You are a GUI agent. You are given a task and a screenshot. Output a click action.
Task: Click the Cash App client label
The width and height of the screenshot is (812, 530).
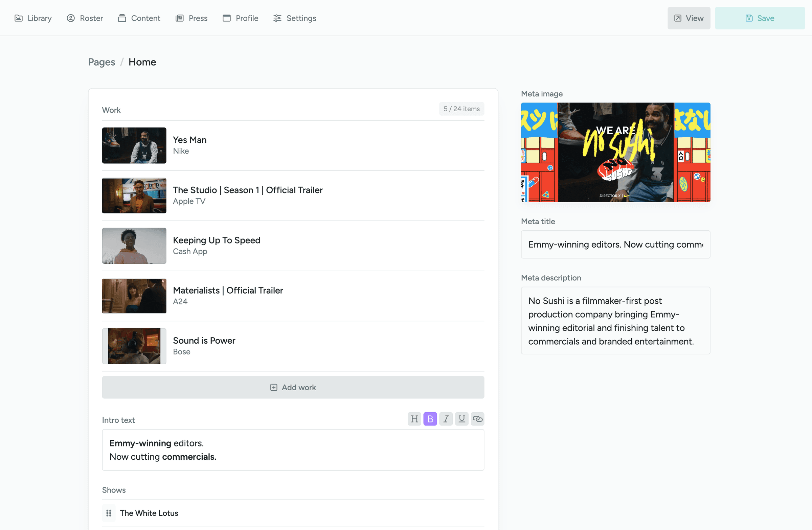click(x=190, y=251)
